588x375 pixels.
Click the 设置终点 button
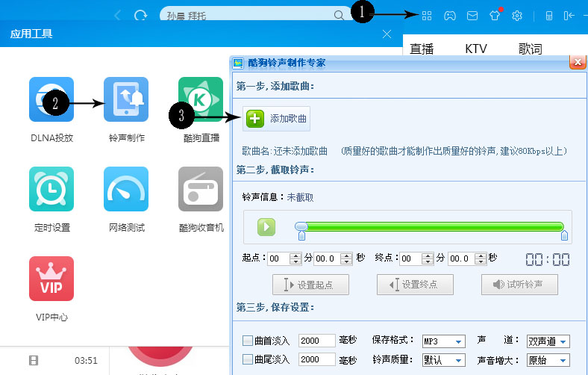point(415,285)
